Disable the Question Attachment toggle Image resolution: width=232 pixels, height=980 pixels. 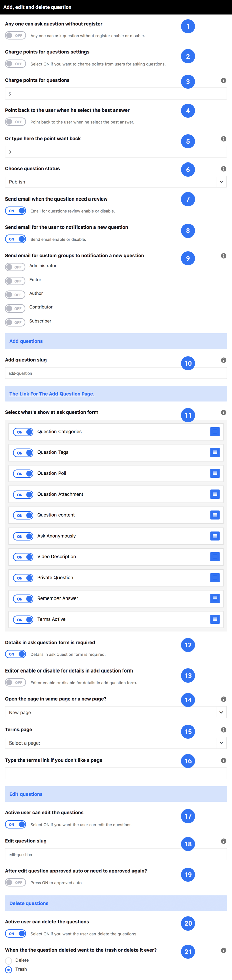23,495
